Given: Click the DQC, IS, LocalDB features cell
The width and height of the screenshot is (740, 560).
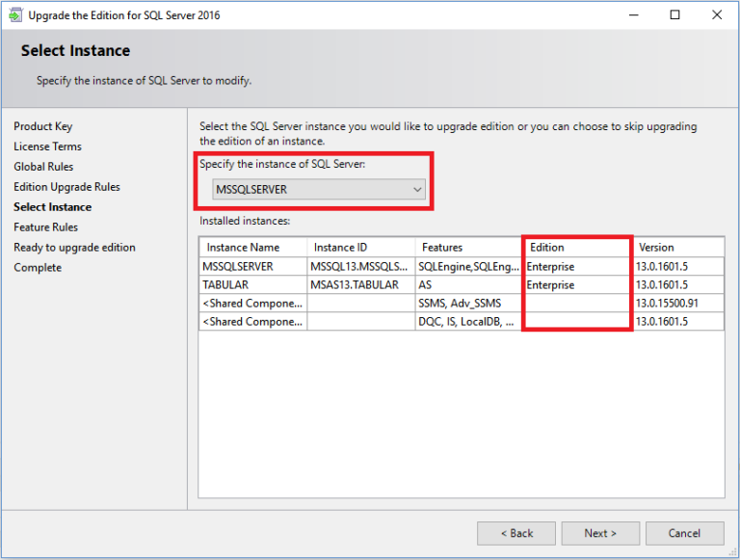Looking at the screenshot, I should (469, 322).
